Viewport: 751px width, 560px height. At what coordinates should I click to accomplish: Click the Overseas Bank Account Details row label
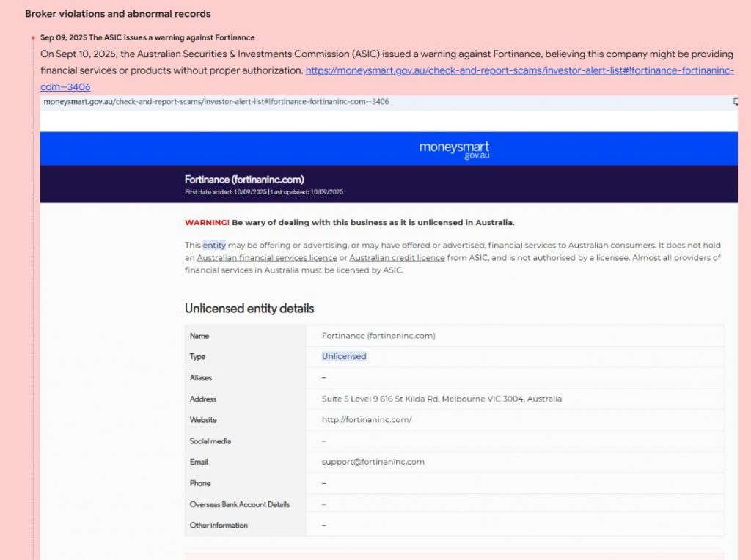pos(240,504)
